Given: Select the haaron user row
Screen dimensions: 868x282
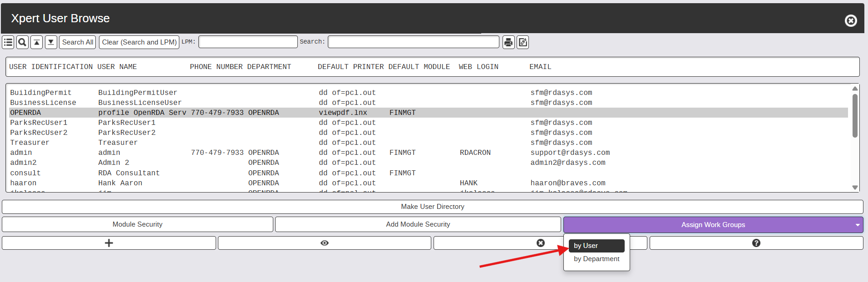Looking at the screenshot, I should pyautogui.click(x=429, y=183).
